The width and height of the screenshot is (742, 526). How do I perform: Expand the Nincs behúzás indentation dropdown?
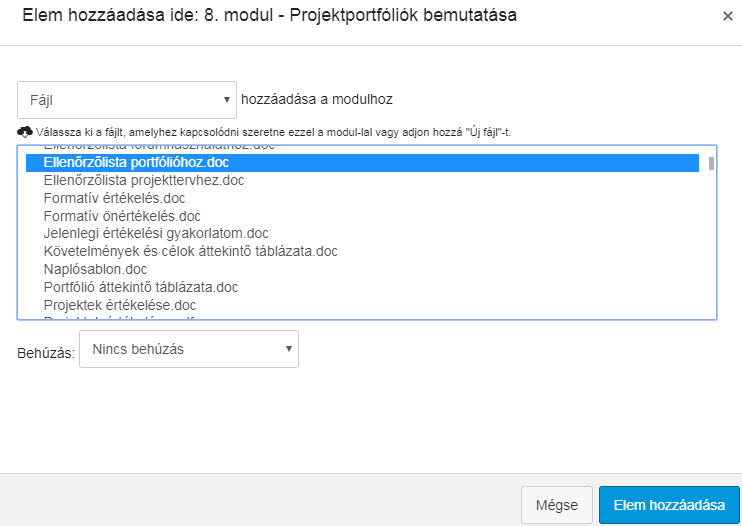pyautogui.click(x=189, y=349)
